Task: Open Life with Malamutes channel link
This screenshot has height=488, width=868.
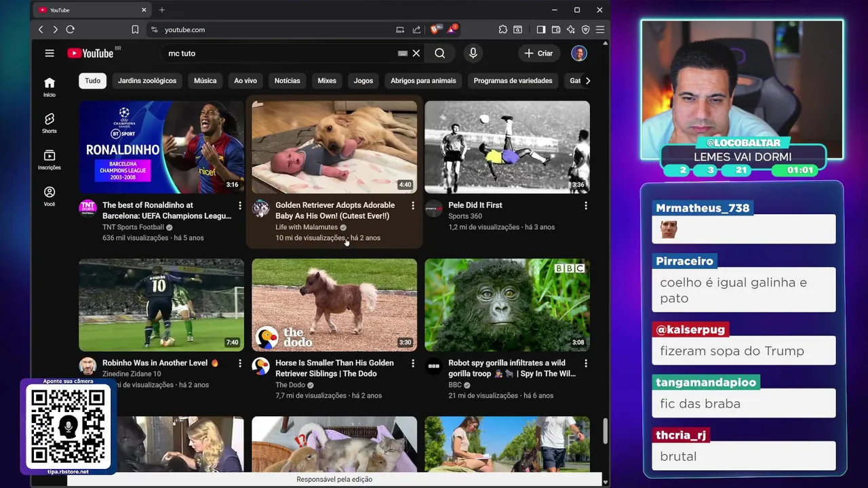Action: [x=307, y=227]
